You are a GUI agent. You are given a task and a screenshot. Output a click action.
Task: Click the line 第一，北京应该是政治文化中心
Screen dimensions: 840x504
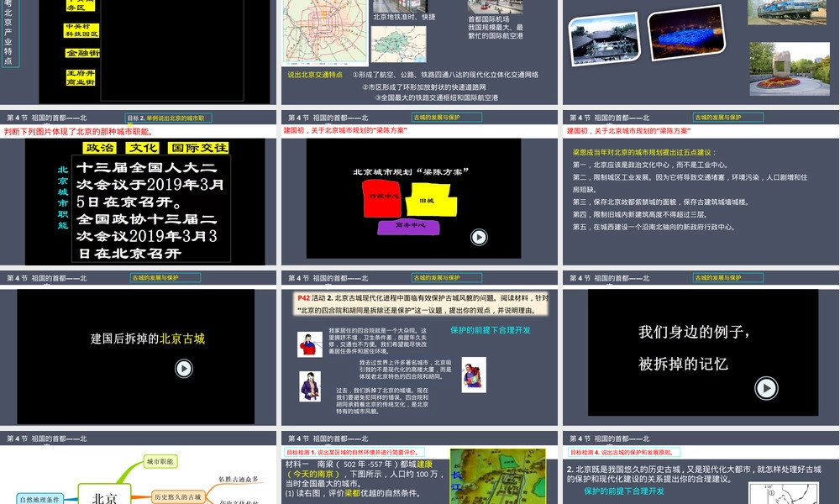pos(650,165)
